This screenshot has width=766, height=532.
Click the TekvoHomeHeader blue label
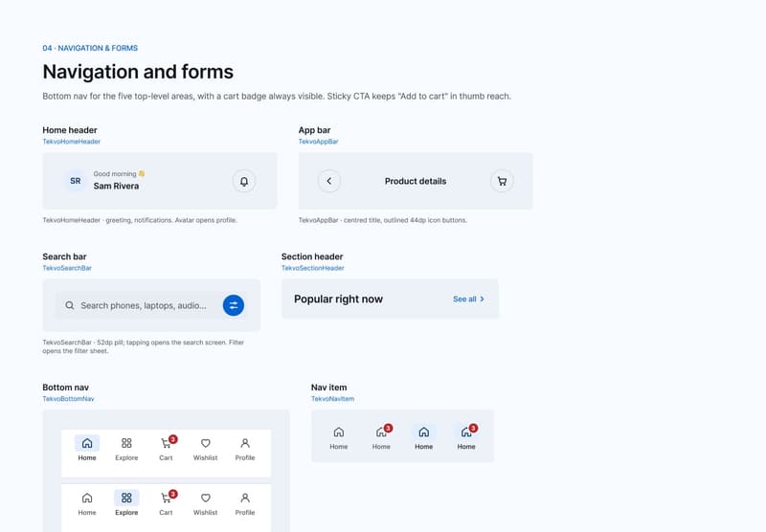pos(71,142)
